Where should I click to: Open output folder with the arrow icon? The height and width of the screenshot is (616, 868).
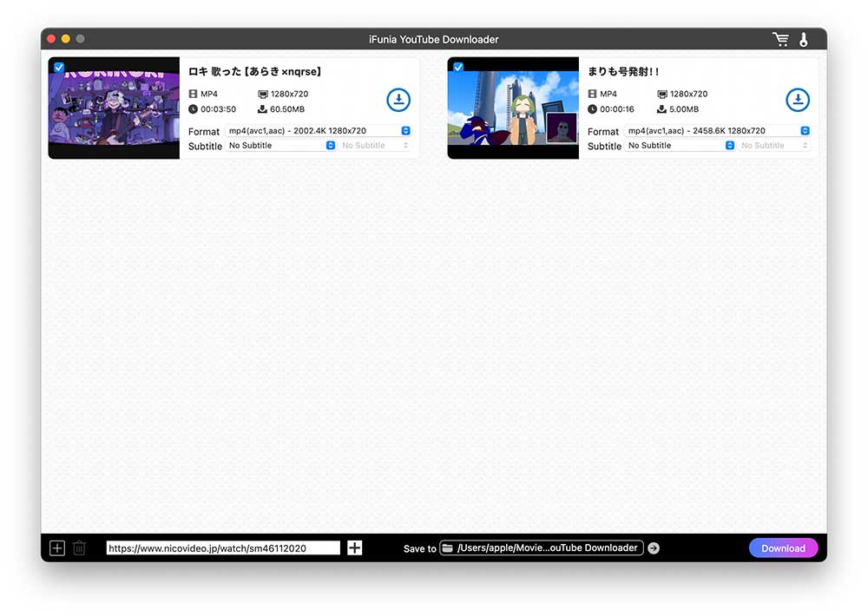(654, 547)
